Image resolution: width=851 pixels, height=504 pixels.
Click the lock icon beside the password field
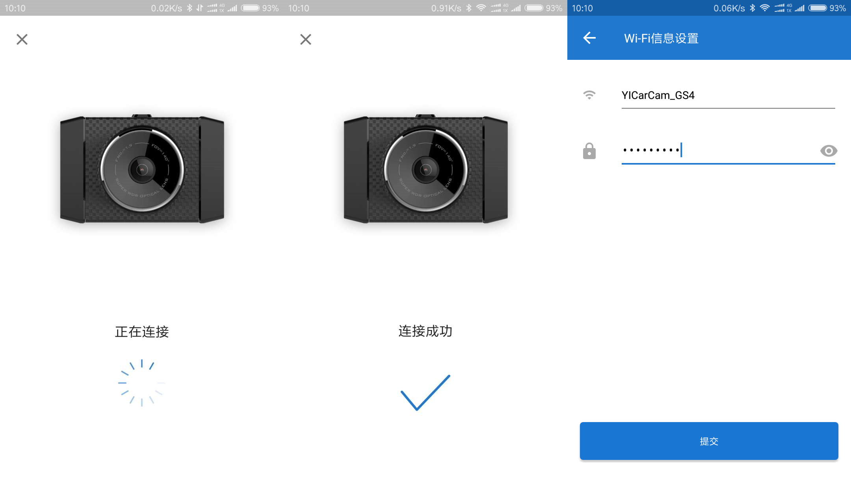(x=589, y=151)
